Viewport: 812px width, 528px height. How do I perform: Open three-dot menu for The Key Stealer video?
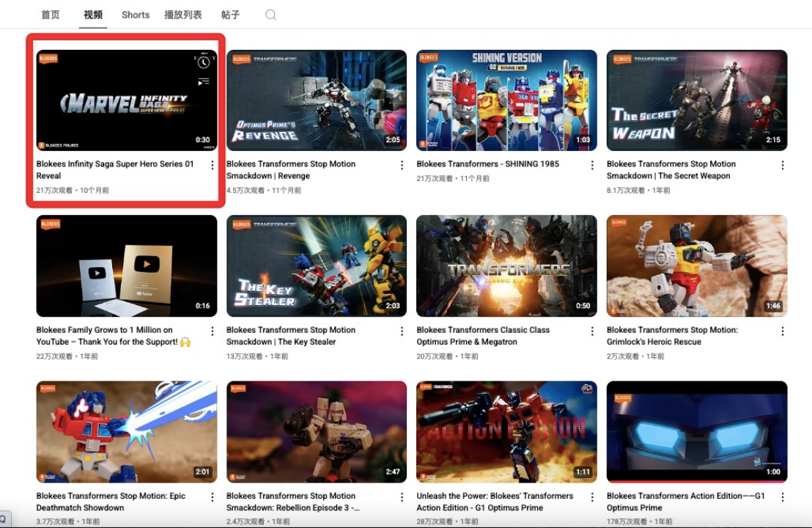(402, 331)
